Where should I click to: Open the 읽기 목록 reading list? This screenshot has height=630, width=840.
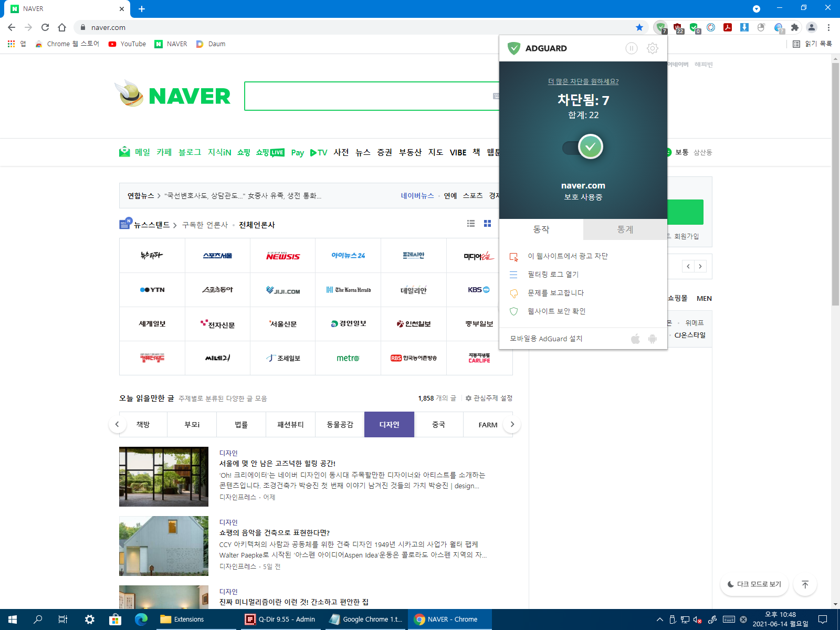tap(812, 44)
